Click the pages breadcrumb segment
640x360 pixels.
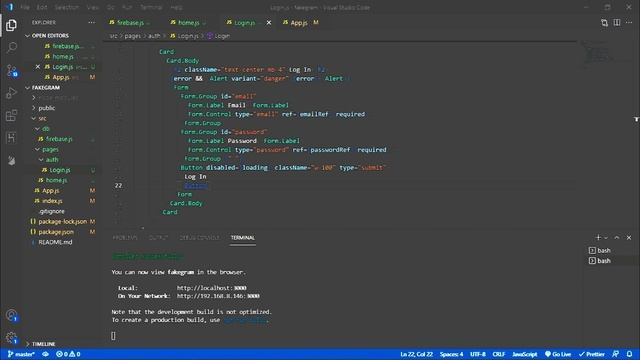tap(132, 36)
